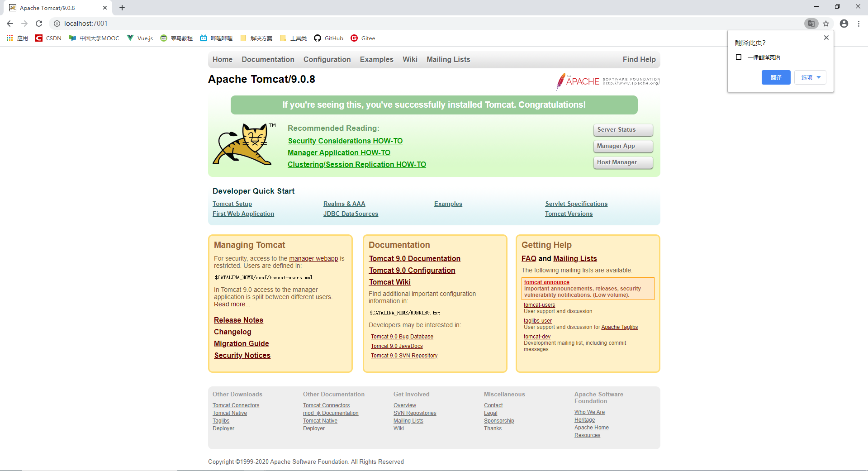Viewport: 868px width, 471px height.
Task: Click the site information icon in address bar
Action: pyautogui.click(x=57, y=24)
